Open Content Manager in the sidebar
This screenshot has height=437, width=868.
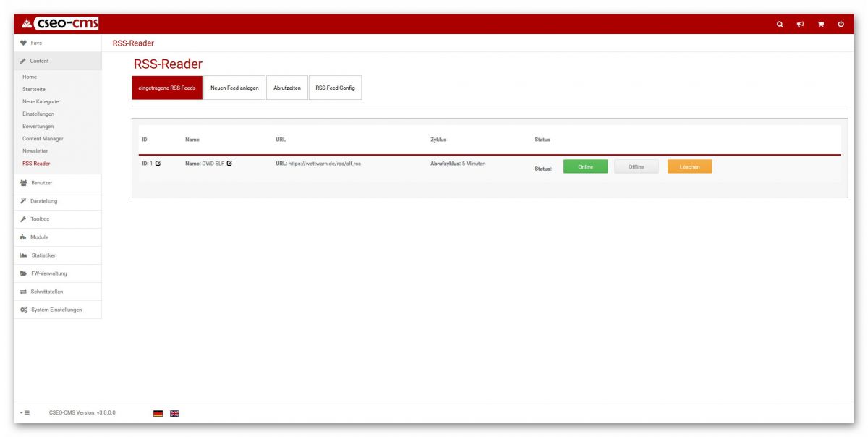[x=43, y=138]
